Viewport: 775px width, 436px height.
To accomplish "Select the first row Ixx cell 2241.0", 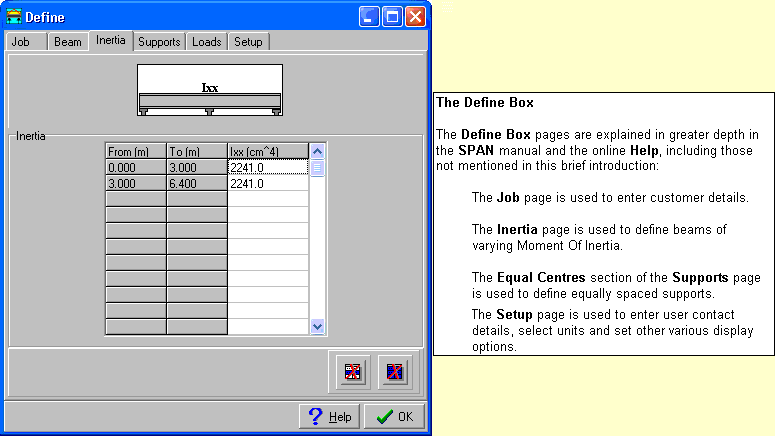I will tap(268, 168).
